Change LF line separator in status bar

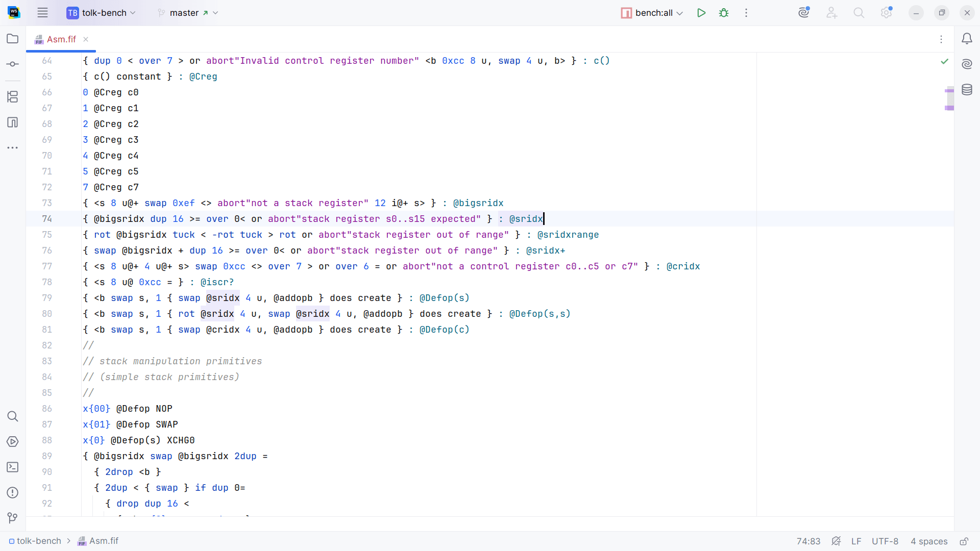[x=856, y=541]
